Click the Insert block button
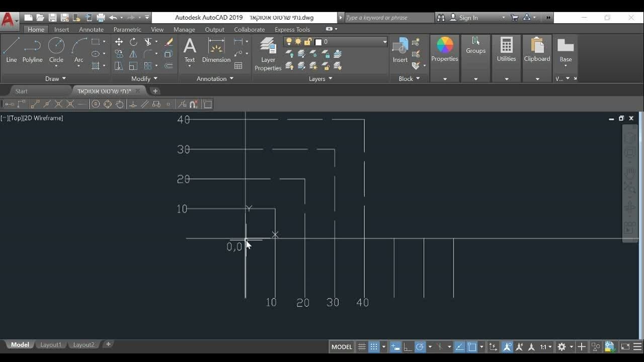644x362 pixels. coord(400,50)
